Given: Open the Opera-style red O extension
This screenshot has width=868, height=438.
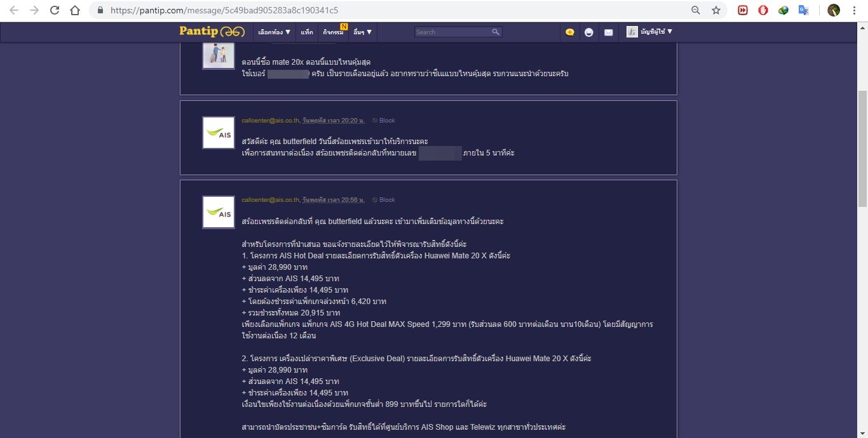Looking at the screenshot, I should (x=763, y=10).
